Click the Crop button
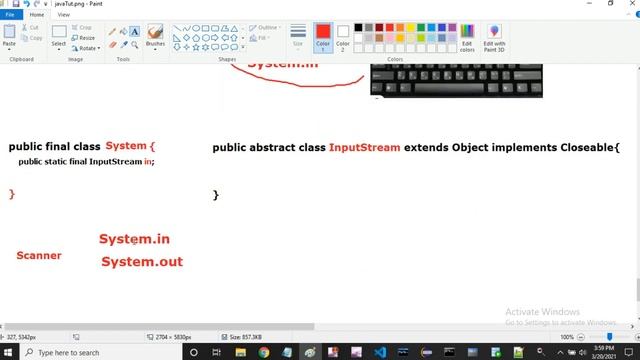Viewport: 640px width, 360px height. point(82,27)
